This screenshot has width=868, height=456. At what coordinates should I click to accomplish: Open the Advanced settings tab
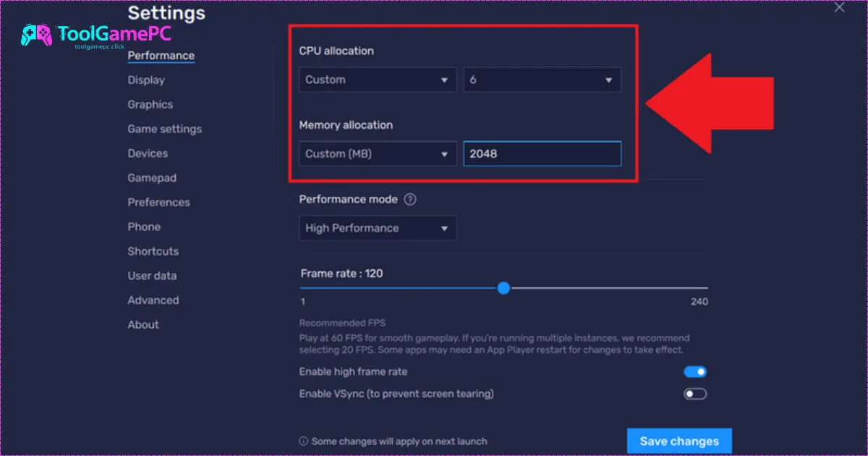coord(153,300)
